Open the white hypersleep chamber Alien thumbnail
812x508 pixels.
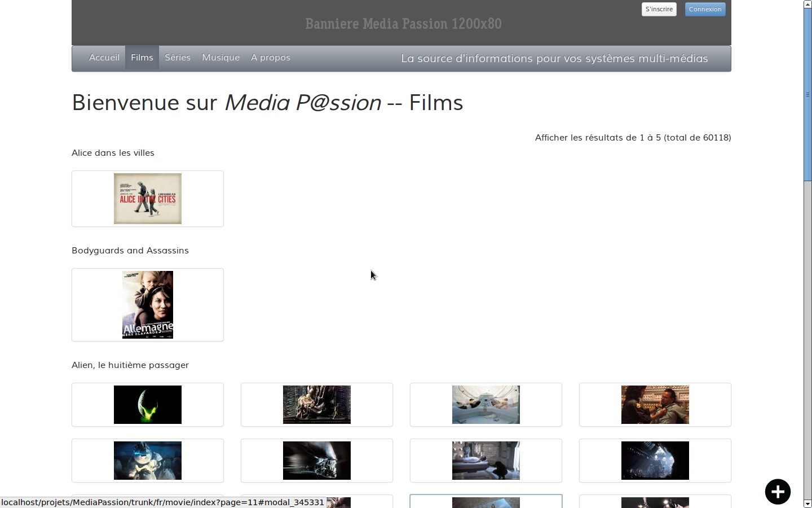[486, 405]
